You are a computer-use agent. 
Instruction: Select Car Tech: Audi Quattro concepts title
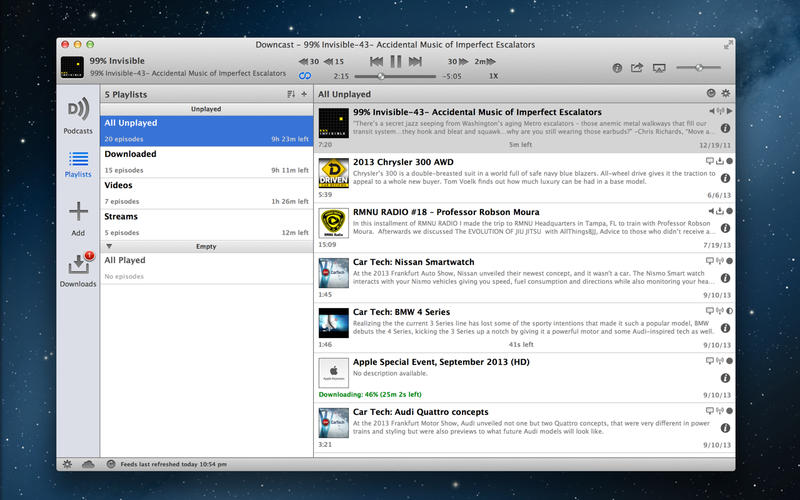click(x=420, y=412)
